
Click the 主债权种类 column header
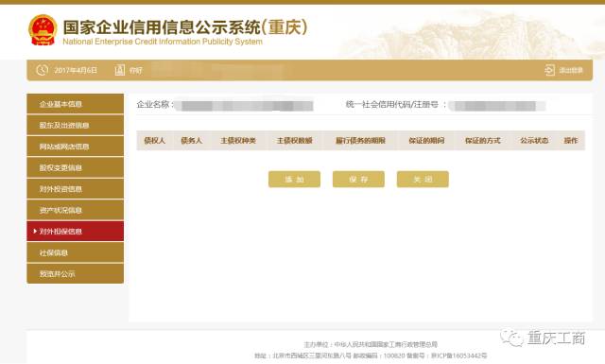click(238, 141)
